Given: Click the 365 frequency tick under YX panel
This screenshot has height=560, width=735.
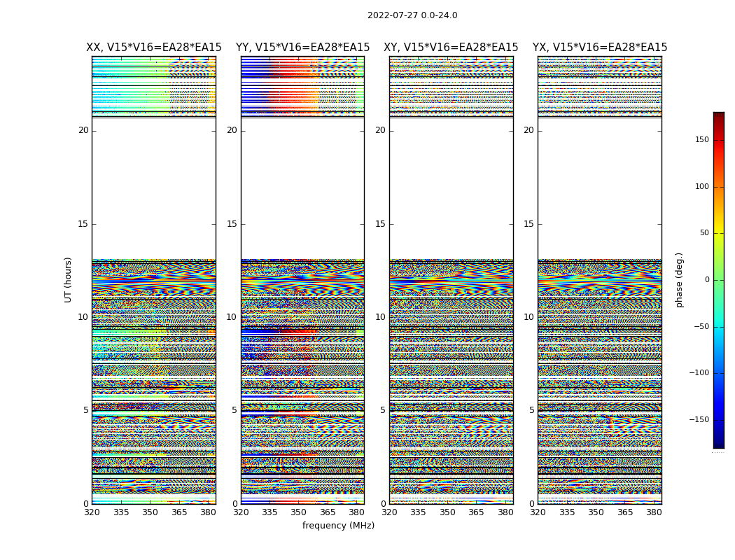Looking at the screenshot, I should 625,512.
